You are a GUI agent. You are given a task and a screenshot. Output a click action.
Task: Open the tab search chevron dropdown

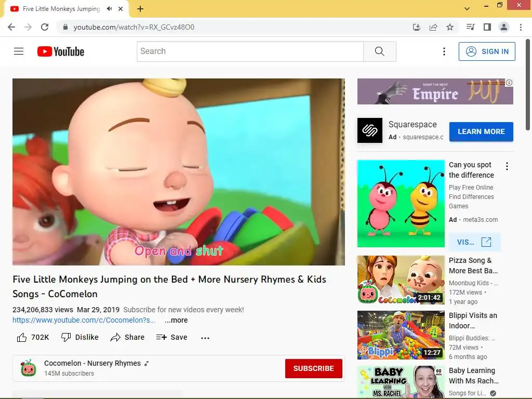tap(467, 9)
